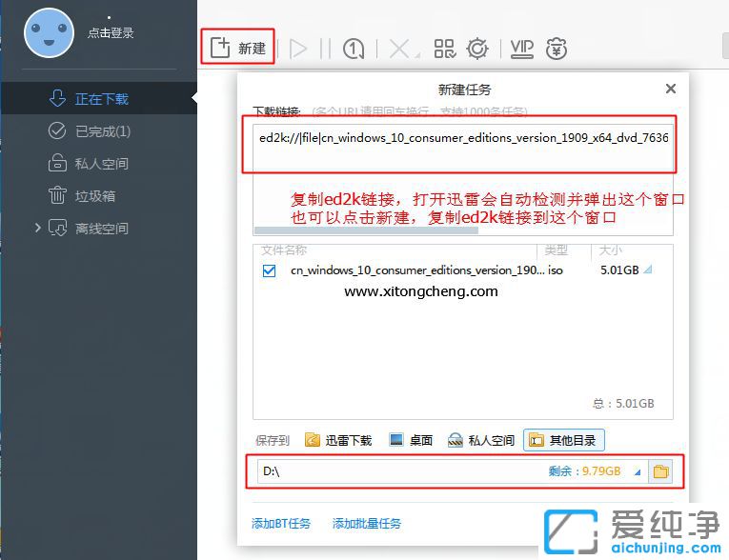Choose 私人空间 as save destination

[x=481, y=440]
